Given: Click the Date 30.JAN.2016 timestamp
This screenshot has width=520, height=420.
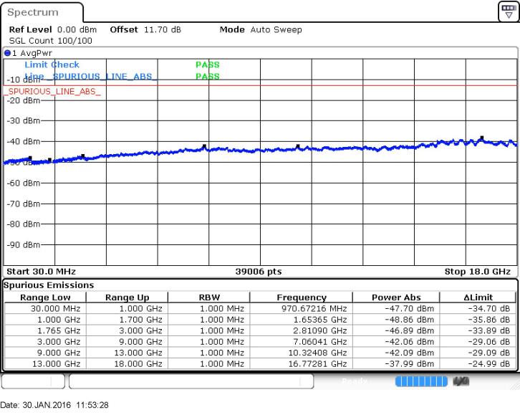Looking at the screenshot, I should [x=54, y=405].
